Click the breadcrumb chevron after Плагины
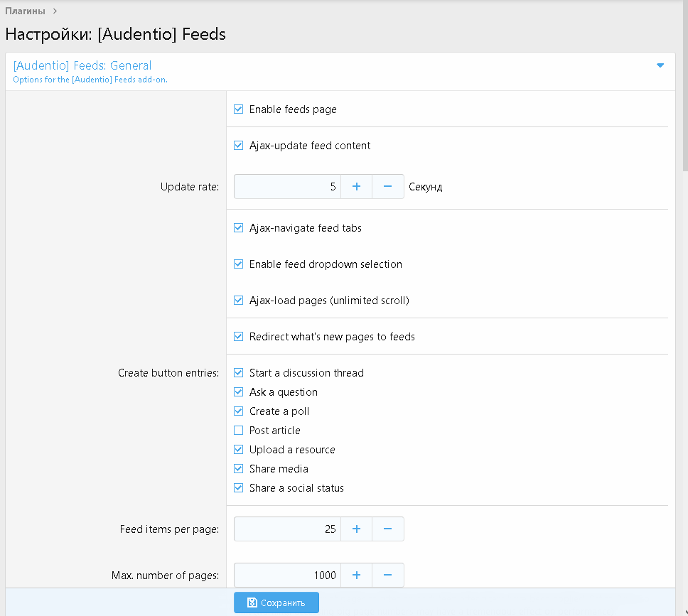The width and height of the screenshot is (688, 616). (x=55, y=11)
